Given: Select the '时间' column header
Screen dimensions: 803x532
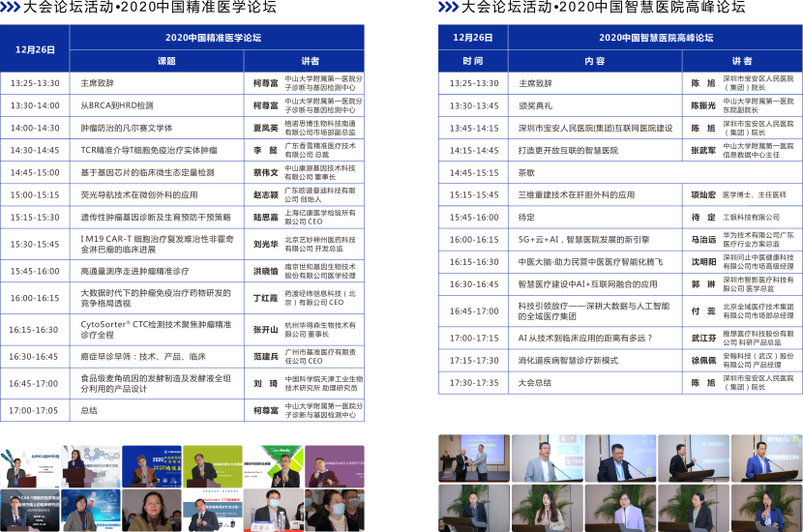Looking at the screenshot, I should (x=473, y=61).
